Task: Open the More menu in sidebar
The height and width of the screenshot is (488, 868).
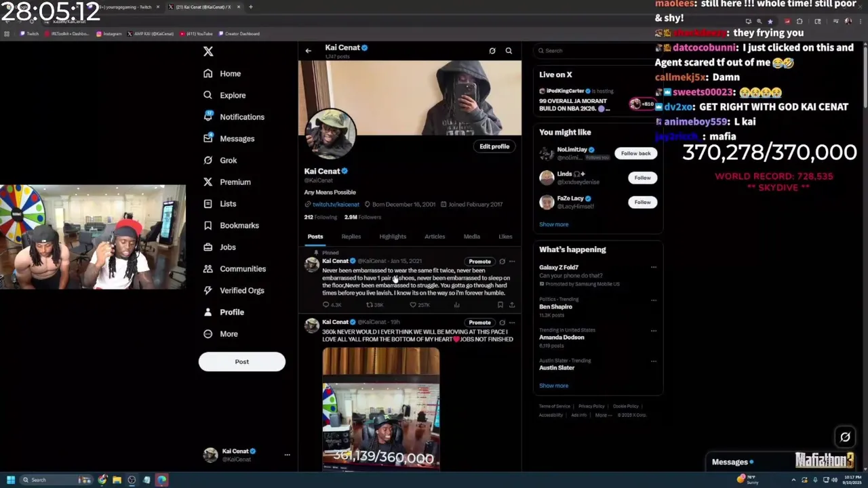Action: point(220,333)
